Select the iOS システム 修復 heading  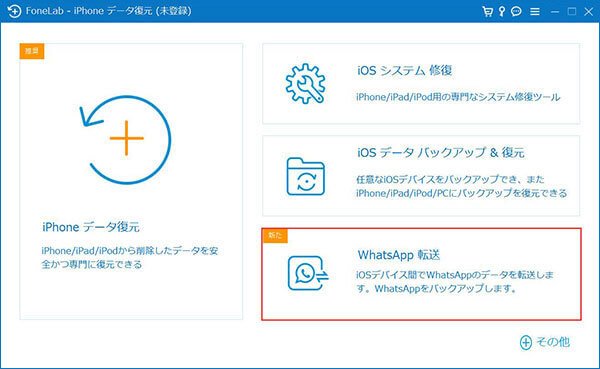click(x=404, y=70)
